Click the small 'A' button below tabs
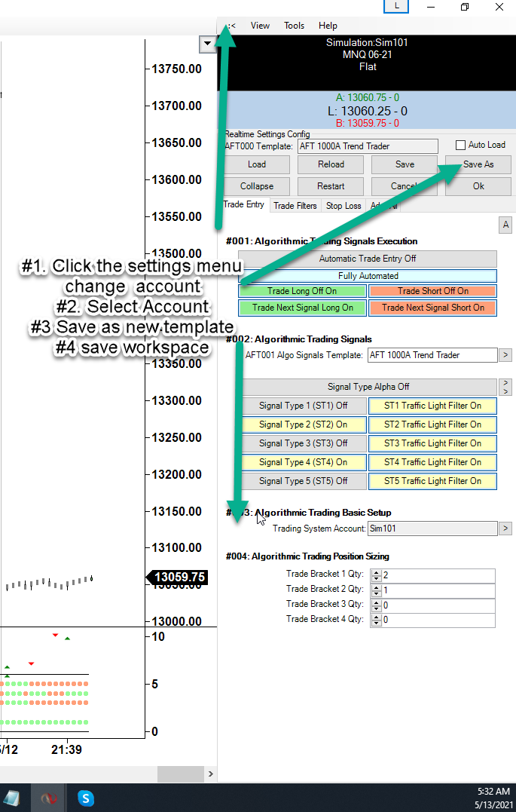The width and height of the screenshot is (516, 812). pyautogui.click(x=505, y=225)
